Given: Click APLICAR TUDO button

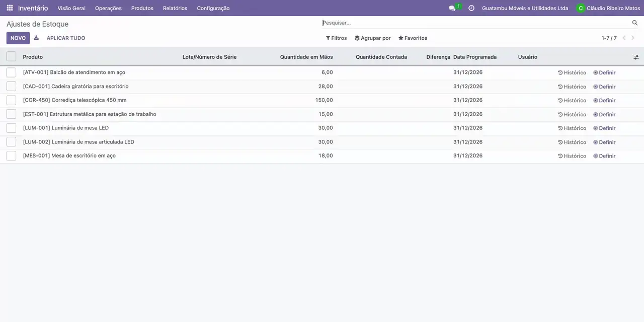Looking at the screenshot, I should pos(66,38).
